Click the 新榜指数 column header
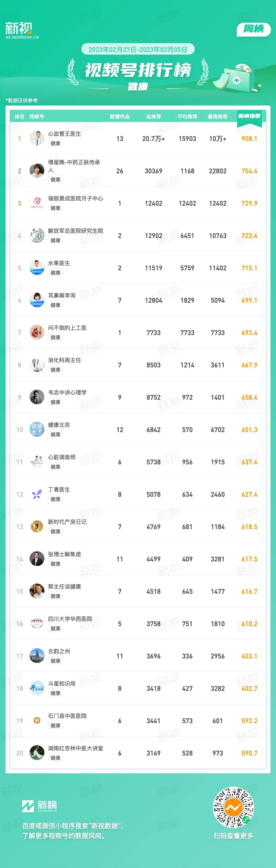 (x=250, y=116)
